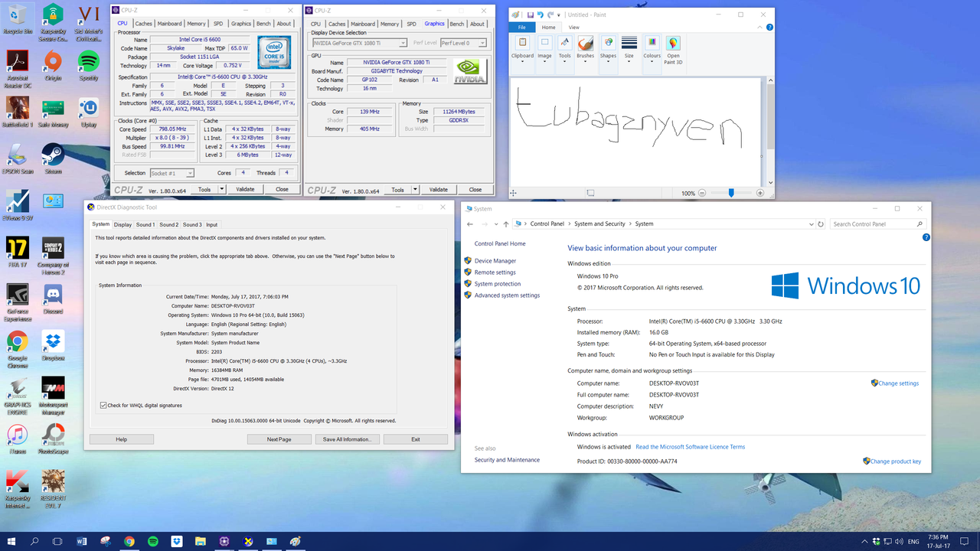Screen dimensions: 980x551
Task: Open Device Manager link in System window
Action: pos(495,261)
